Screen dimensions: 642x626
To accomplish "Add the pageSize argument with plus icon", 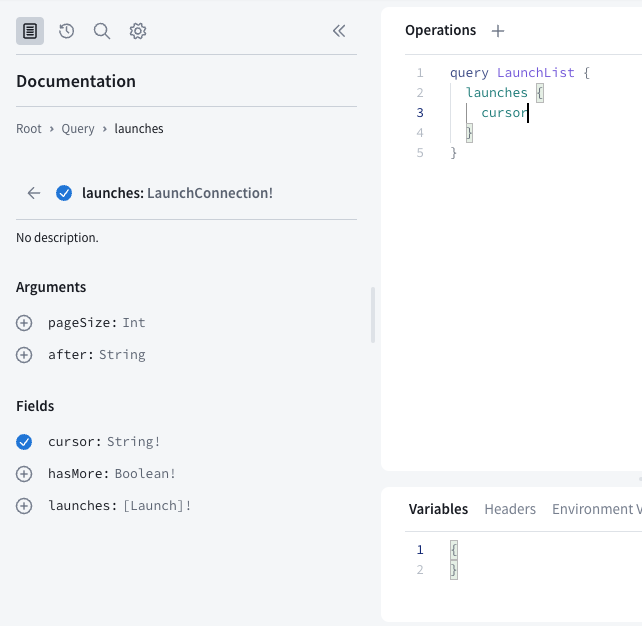I will point(24,323).
